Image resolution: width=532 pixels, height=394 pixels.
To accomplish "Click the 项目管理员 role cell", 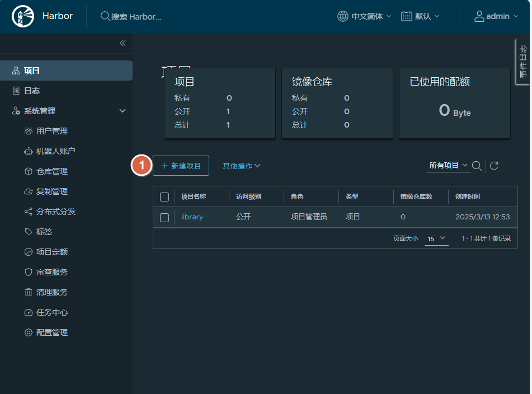I will (309, 217).
